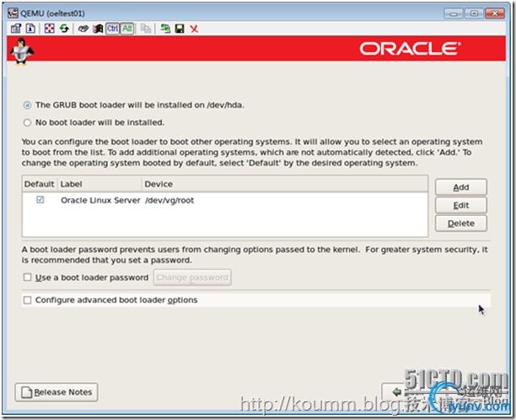Enable Use a boot loader password

tap(27, 277)
